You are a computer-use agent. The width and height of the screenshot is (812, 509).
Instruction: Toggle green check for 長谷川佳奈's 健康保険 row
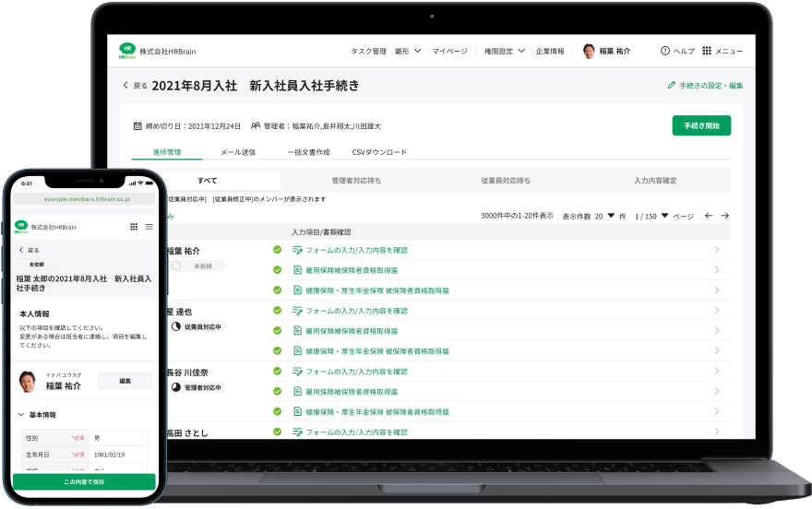pyautogui.click(x=277, y=411)
